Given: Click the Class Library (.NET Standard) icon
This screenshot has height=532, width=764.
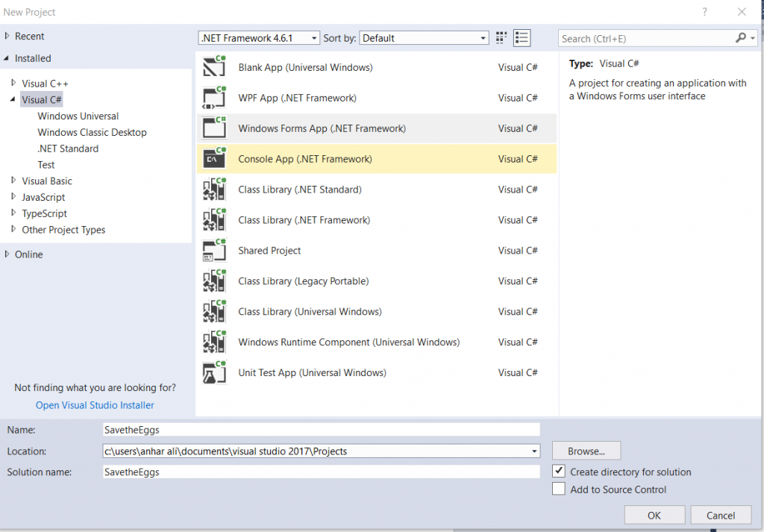Looking at the screenshot, I should click(x=214, y=189).
